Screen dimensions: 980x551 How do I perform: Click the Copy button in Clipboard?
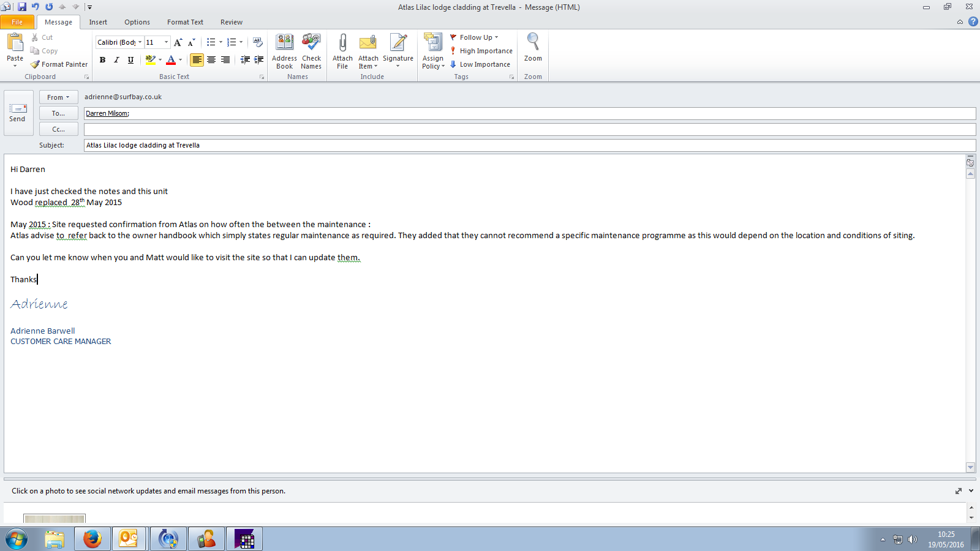[x=44, y=51]
